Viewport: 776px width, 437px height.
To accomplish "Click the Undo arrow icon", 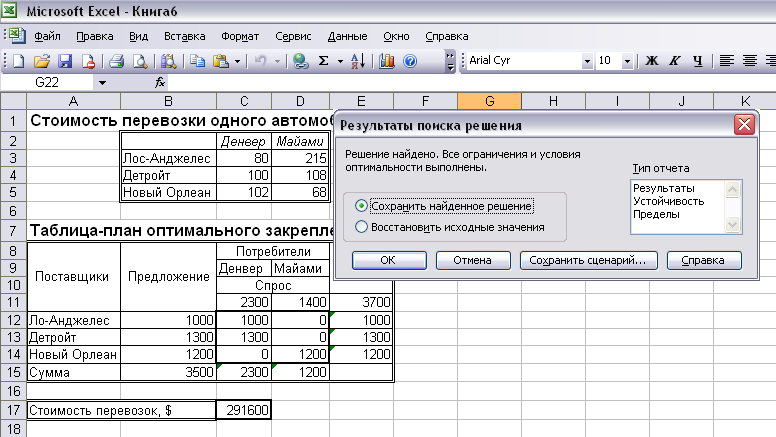I will 260,61.
